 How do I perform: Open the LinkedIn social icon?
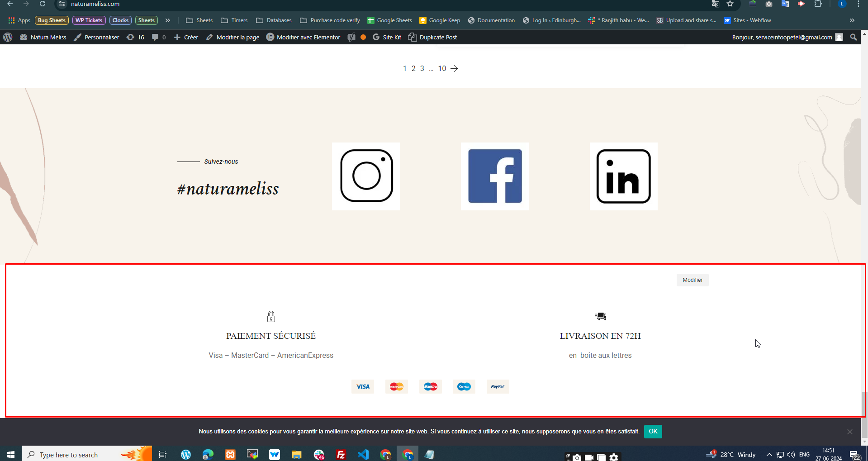click(624, 176)
